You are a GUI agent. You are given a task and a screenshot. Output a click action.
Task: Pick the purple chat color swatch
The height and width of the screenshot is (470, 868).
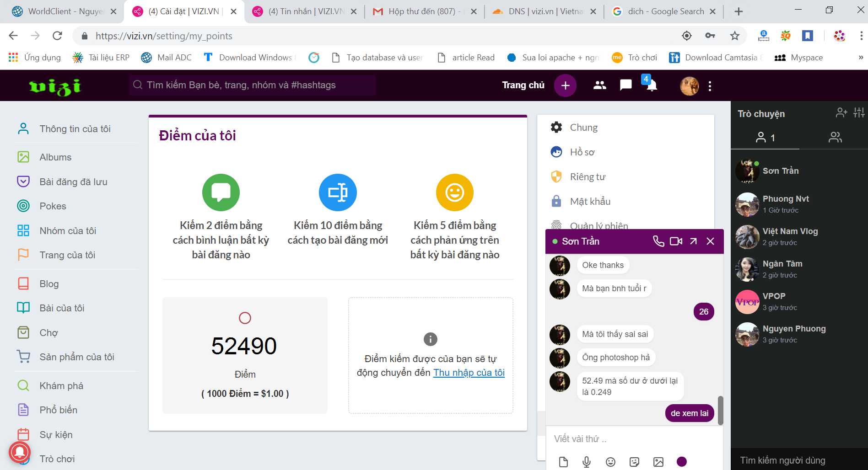coord(681,462)
